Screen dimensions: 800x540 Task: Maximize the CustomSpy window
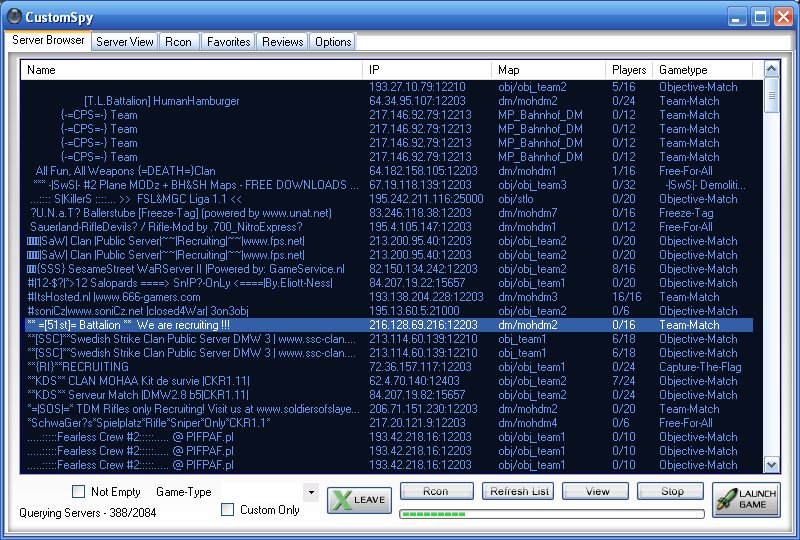759,16
